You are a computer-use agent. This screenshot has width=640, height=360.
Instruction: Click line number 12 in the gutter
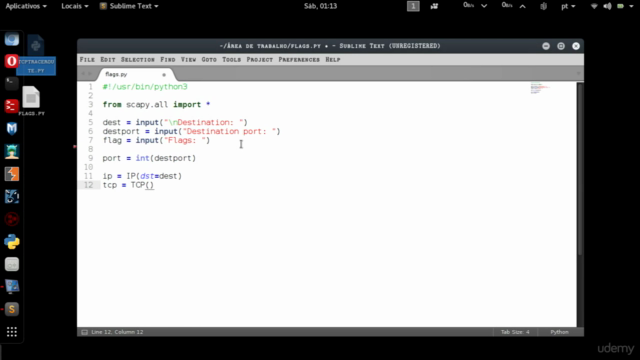(89, 185)
